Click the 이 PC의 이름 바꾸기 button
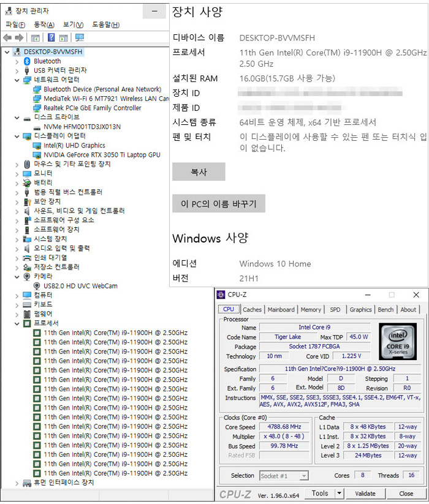The image size is (429, 504). pos(219,203)
